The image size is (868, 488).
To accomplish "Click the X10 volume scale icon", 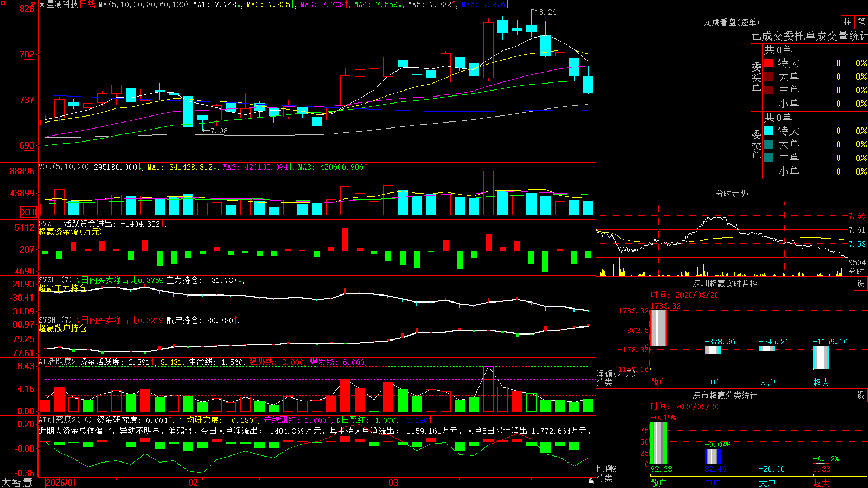I will [29, 212].
